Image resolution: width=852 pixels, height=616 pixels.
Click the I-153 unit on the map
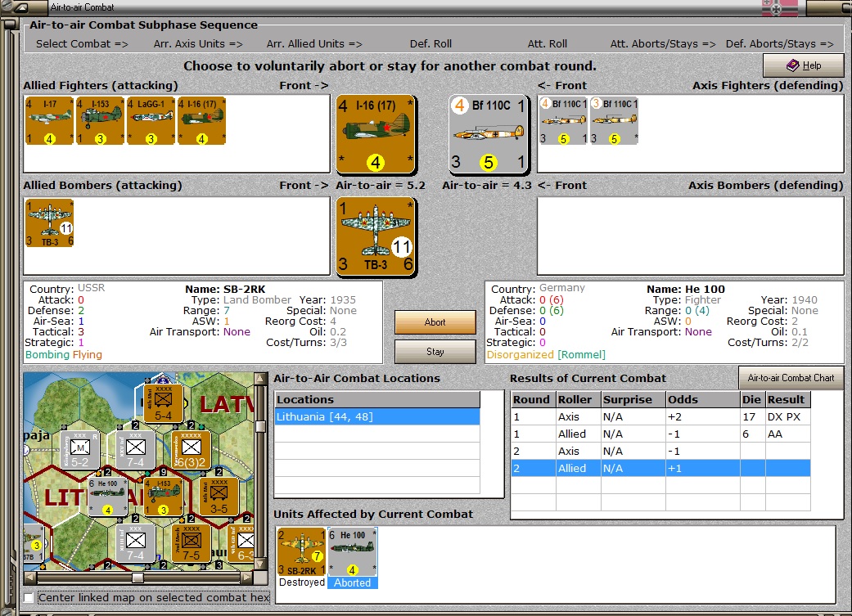pyautogui.click(x=163, y=497)
